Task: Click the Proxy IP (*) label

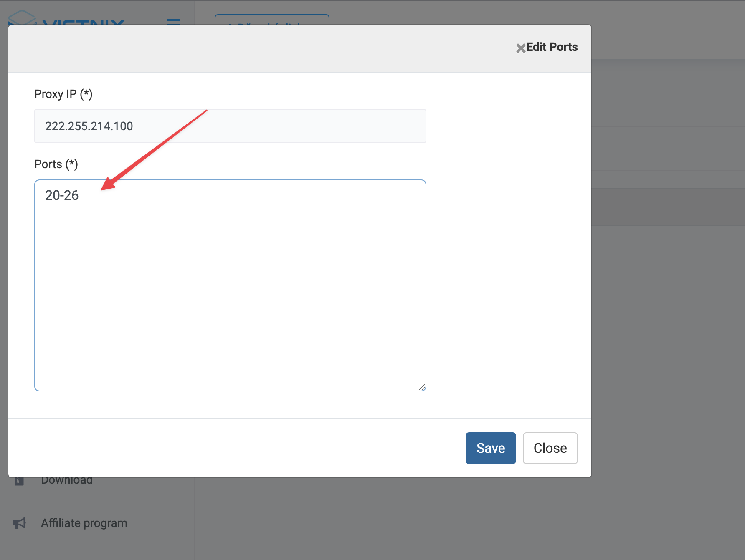Action: tap(63, 94)
